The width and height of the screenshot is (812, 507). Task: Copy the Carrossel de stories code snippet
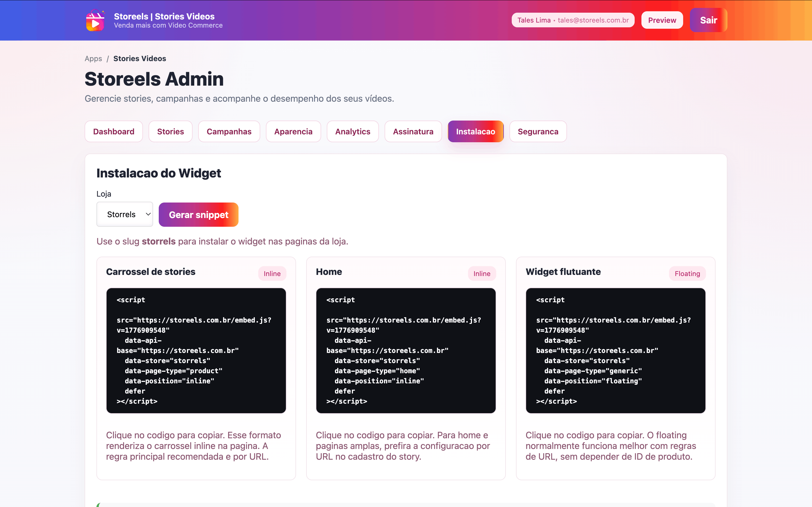pos(196,350)
